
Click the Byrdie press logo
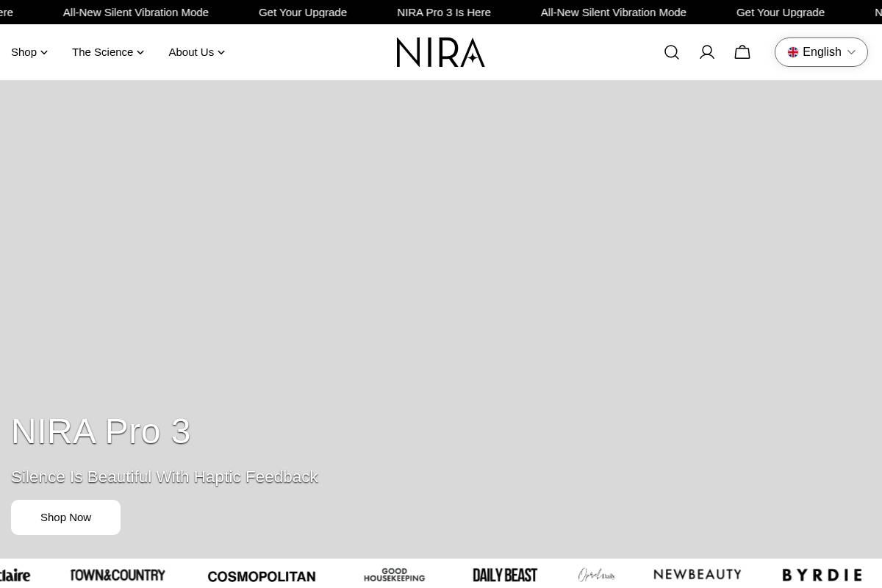click(822, 574)
